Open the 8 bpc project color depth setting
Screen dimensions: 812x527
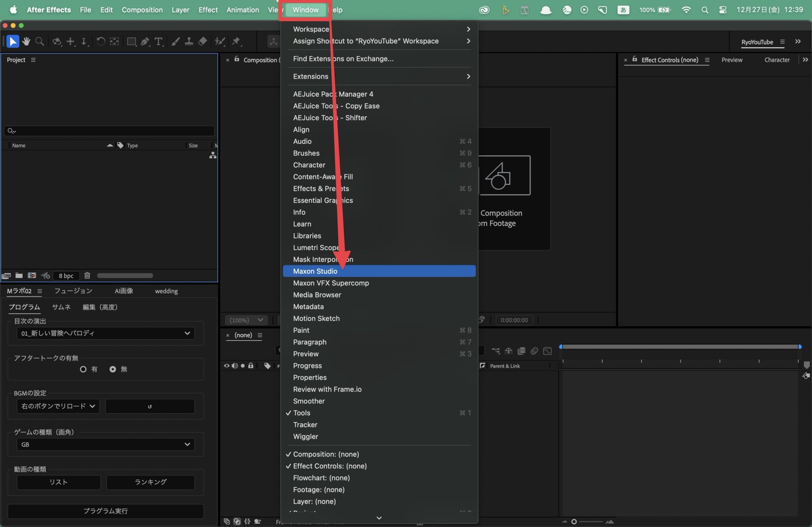coord(66,275)
